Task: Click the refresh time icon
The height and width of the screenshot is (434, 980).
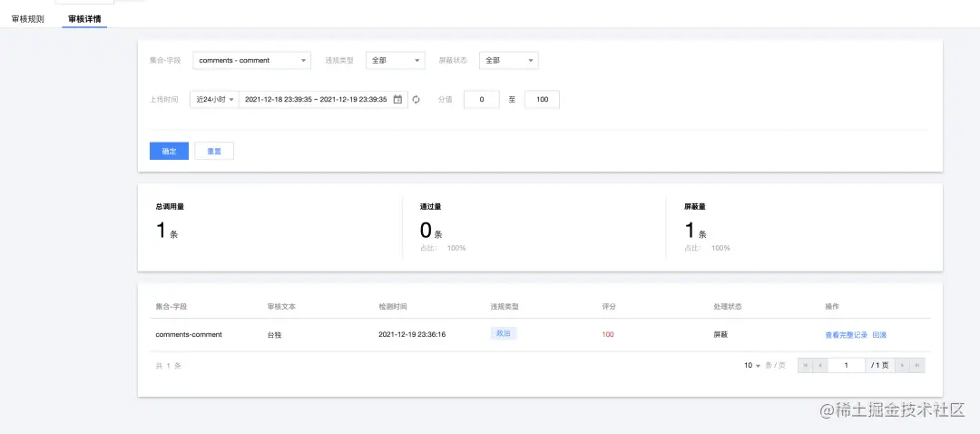Action: tap(416, 100)
